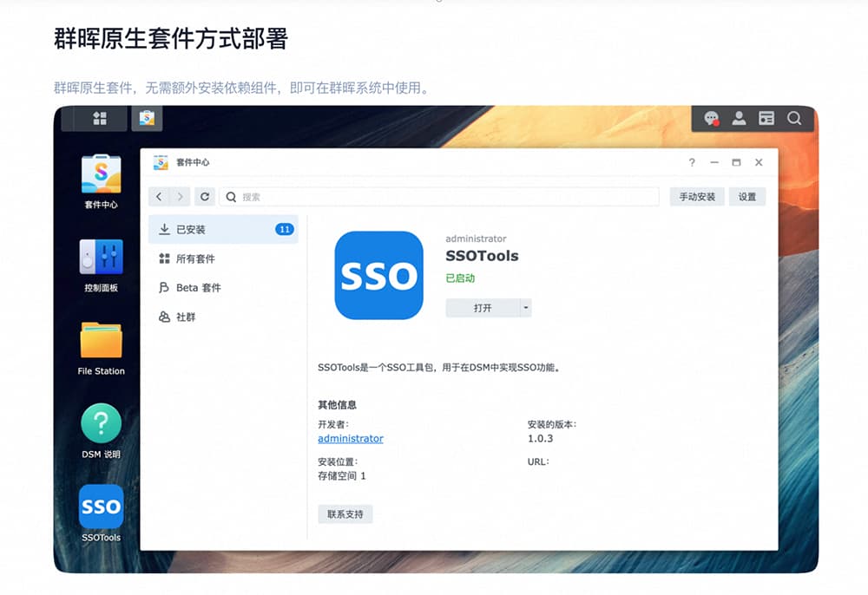
Task: Open DSM 说明 help shortcut
Action: pyautogui.click(x=101, y=432)
